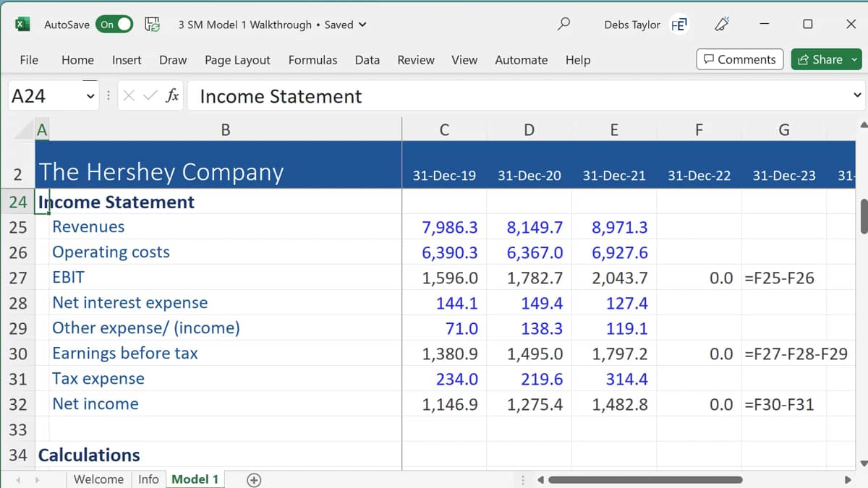Select the formula text =F25-F26

780,278
